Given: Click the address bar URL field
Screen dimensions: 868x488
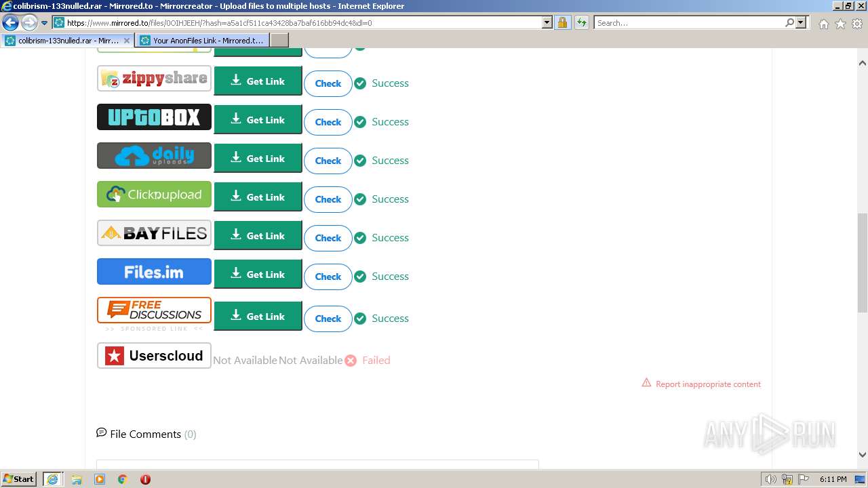Looking at the screenshot, I should [x=302, y=23].
